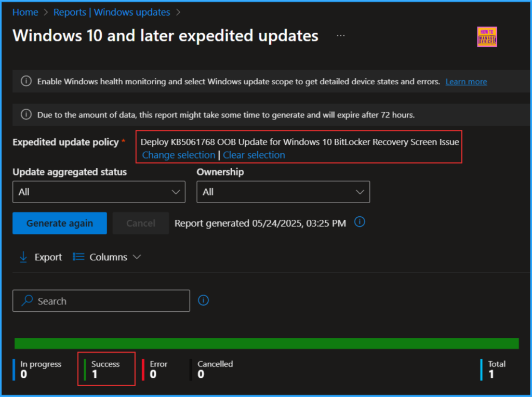Focus the Search input field
The width and height of the screenshot is (532, 397).
pos(101,301)
